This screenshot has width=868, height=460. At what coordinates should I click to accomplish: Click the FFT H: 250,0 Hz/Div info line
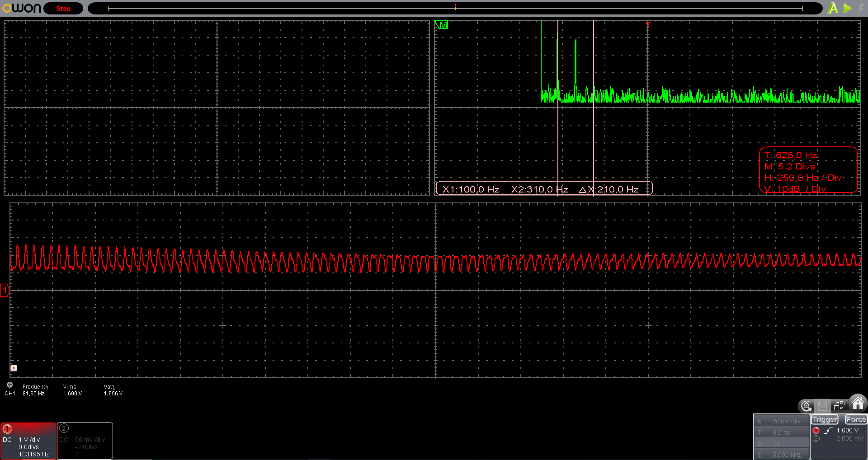[803, 178]
